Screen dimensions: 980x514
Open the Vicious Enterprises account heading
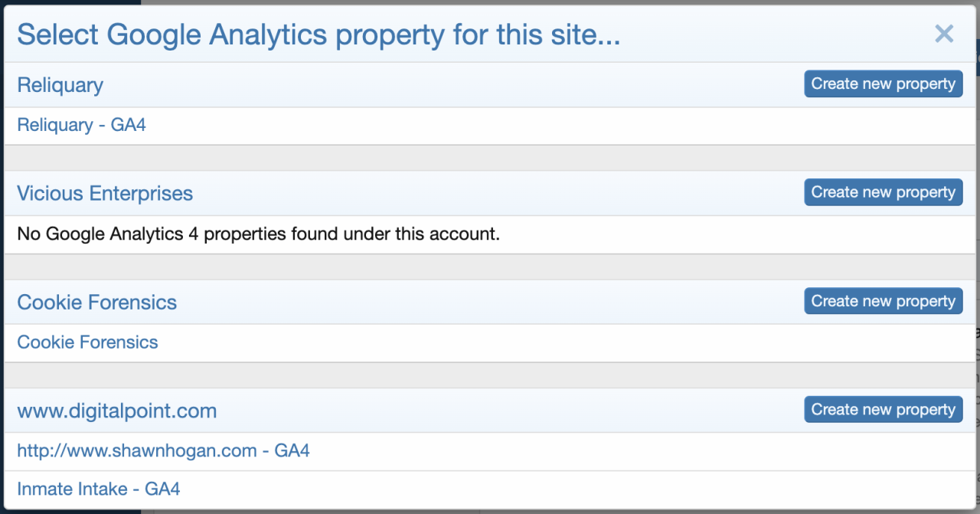point(105,194)
